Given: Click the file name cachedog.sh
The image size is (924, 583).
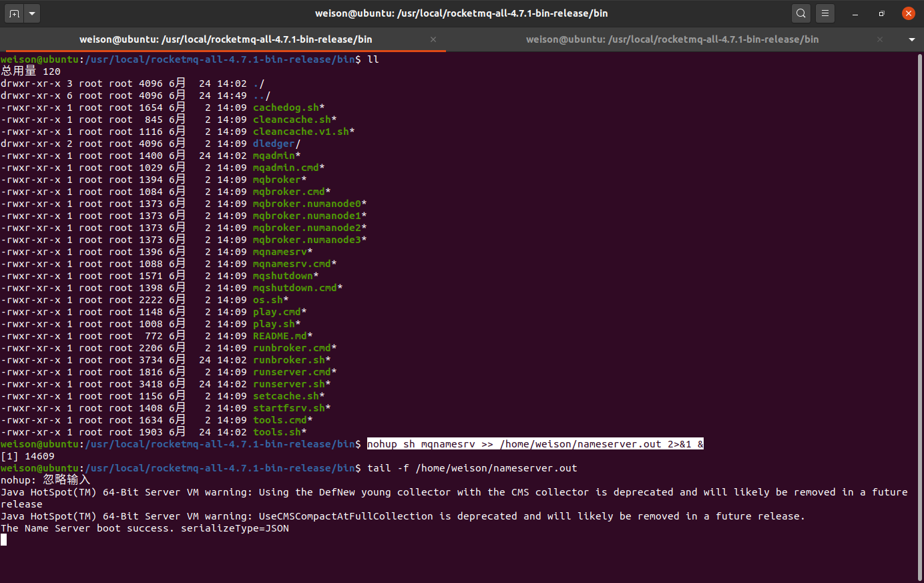Looking at the screenshot, I should click(x=286, y=108).
